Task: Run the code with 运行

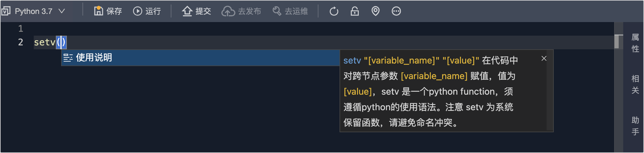Action: 147,11
